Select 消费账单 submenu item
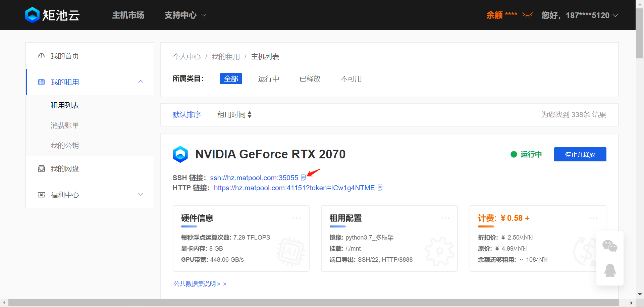 [65, 125]
